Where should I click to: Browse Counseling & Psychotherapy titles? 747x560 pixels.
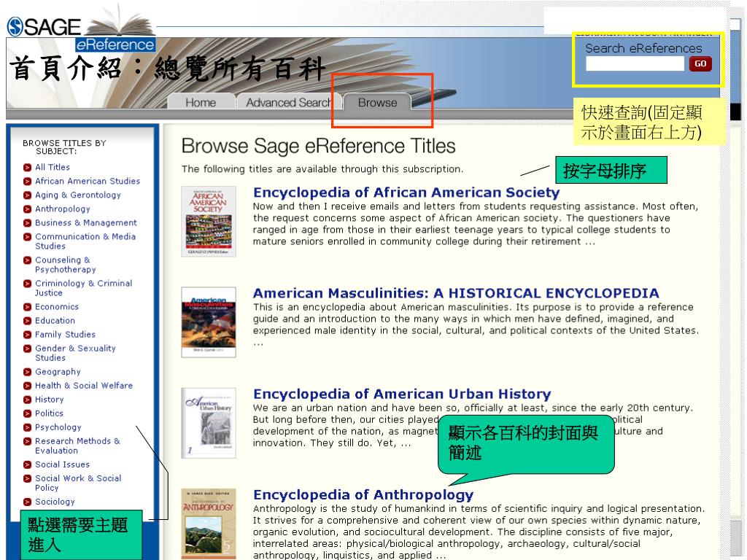point(65,264)
